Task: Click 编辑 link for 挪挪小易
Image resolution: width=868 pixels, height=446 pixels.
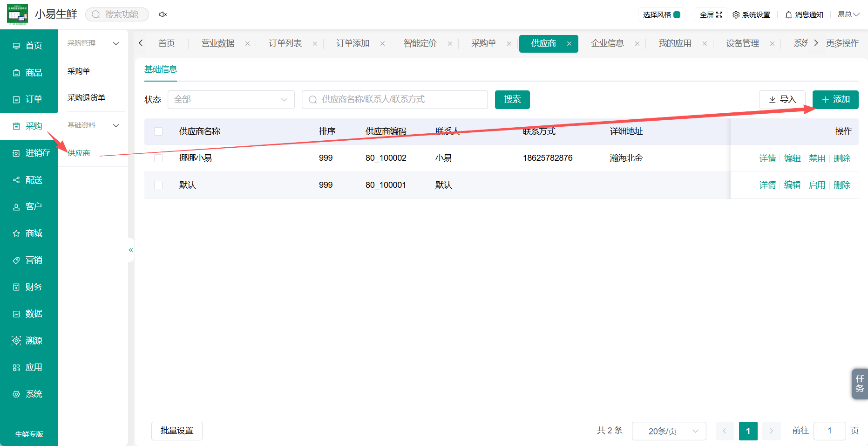Action: tap(792, 158)
